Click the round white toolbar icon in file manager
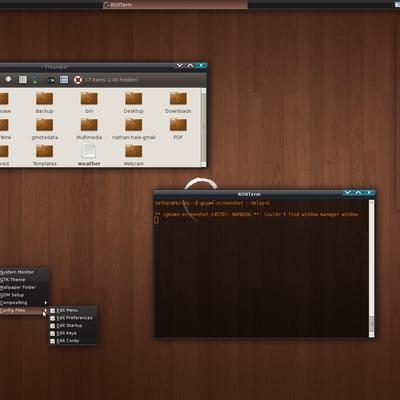Screen dimensions: 400x400 click(8, 79)
